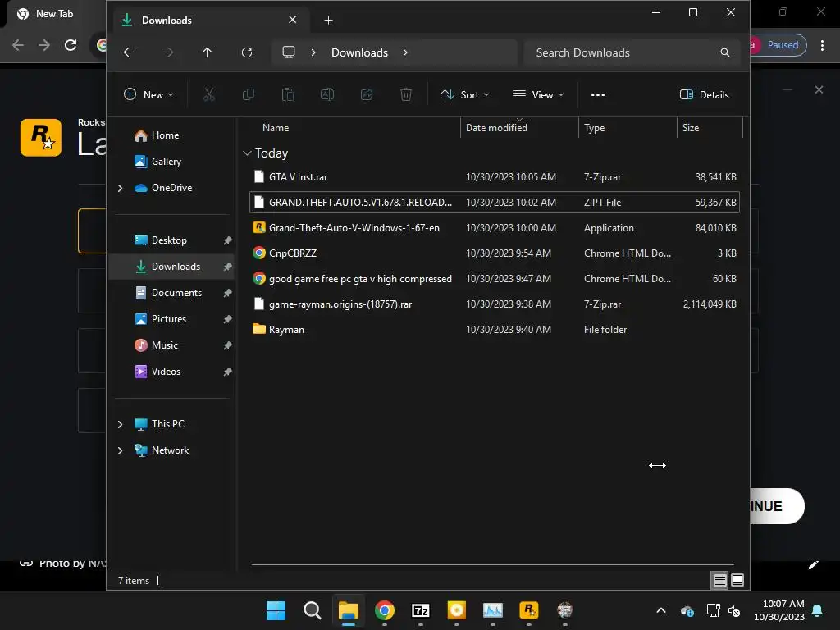
Task: Click the notification bell in system tray
Action: click(818, 610)
